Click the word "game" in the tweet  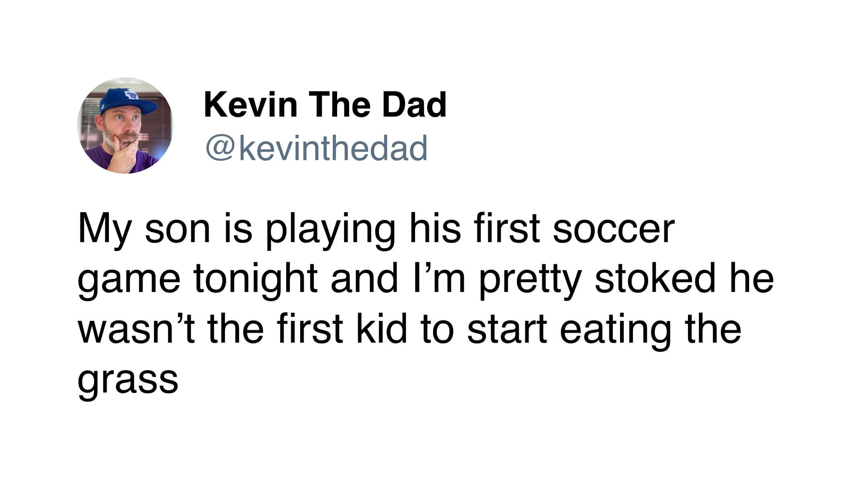point(129,281)
